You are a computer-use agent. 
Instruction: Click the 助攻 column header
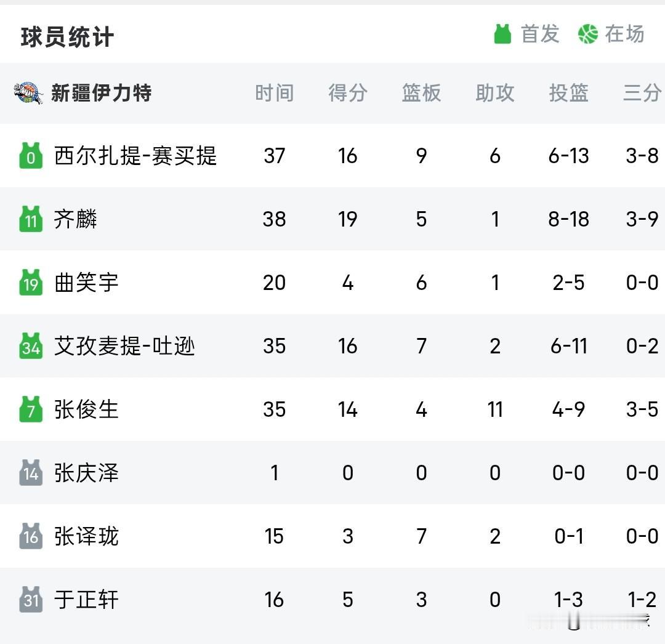pyautogui.click(x=495, y=93)
